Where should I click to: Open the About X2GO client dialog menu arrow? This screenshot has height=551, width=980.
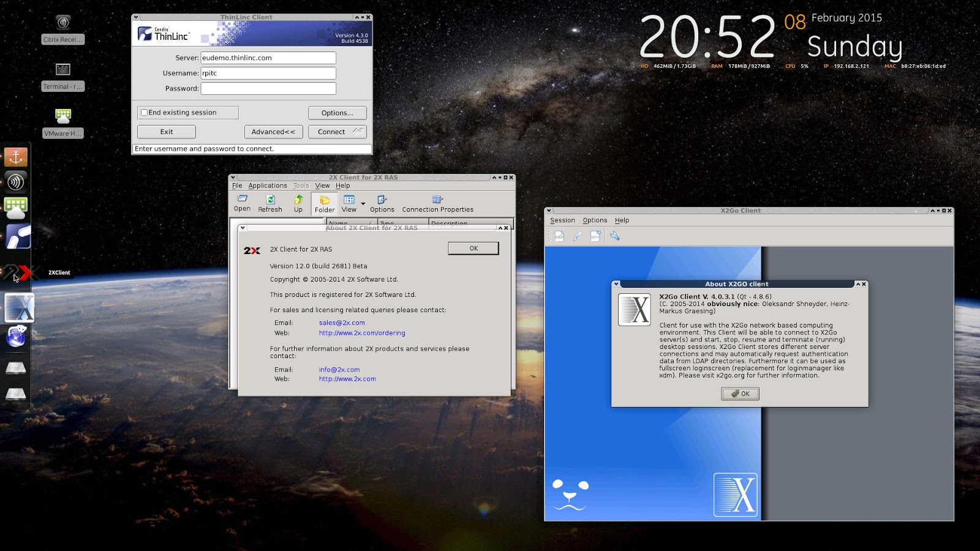pos(616,284)
